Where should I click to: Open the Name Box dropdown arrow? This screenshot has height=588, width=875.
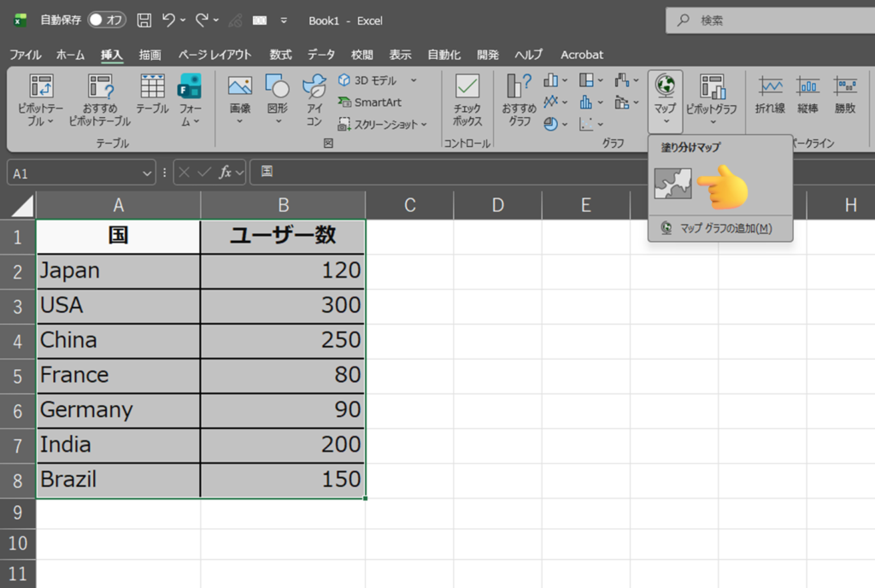pyautogui.click(x=149, y=173)
